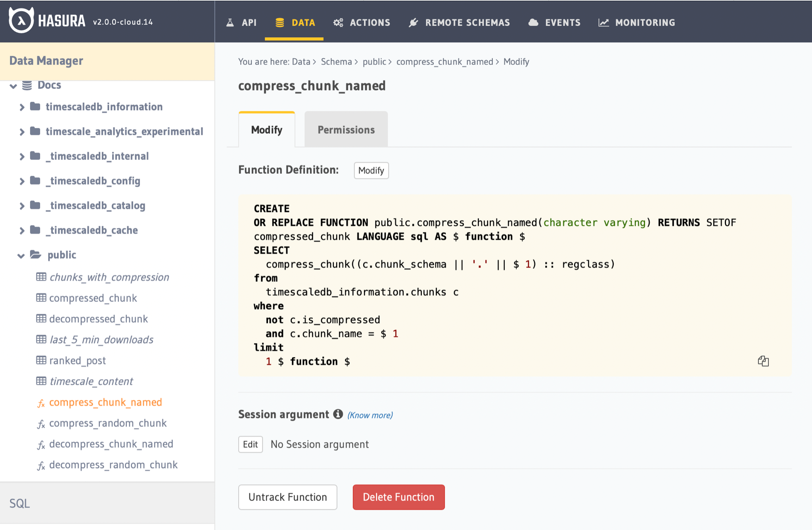This screenshot has width=812, height=530.
Task: Click the table icon for ranked_post
Action: 41,360
